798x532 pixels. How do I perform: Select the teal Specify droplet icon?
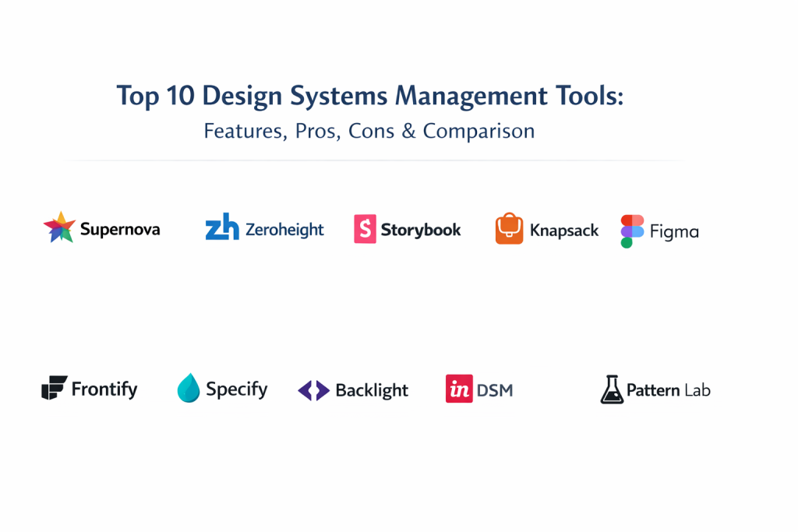[x=189, y=388]
